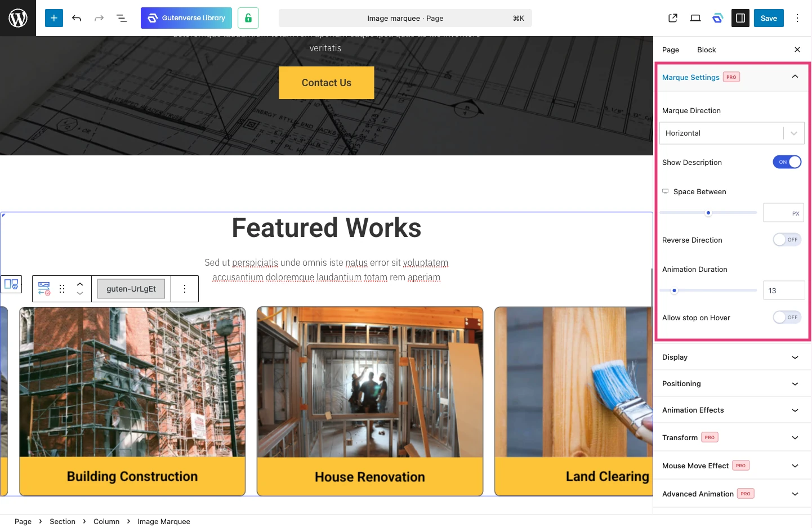Click the laptop device view icon
The height and width of the screenshot is (528, 812).
pyautogui.click(x=695, y=18)
